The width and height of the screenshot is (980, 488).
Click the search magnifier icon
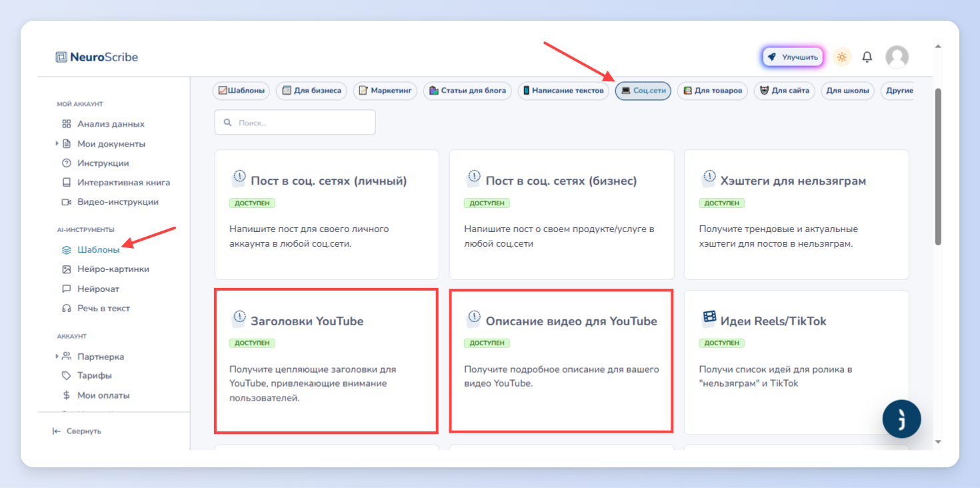[x=227, y=123]
